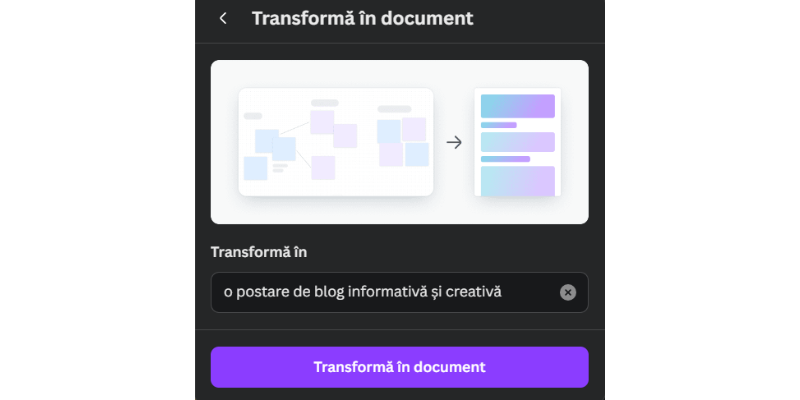Select the whiteboard thumbnail in the preview
The width and height of the screenshot is (800, 400).
[335, 142]
